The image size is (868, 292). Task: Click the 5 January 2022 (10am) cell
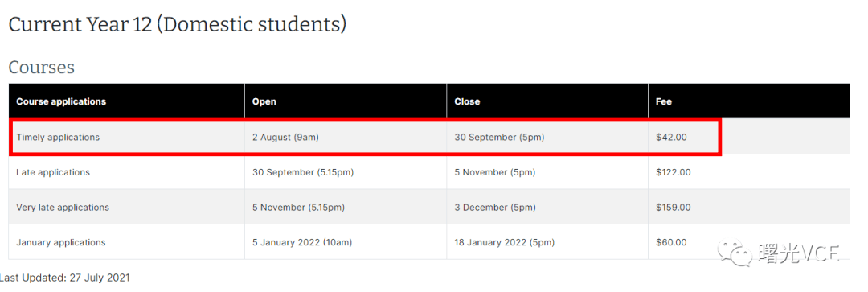(x=346, y=242)
